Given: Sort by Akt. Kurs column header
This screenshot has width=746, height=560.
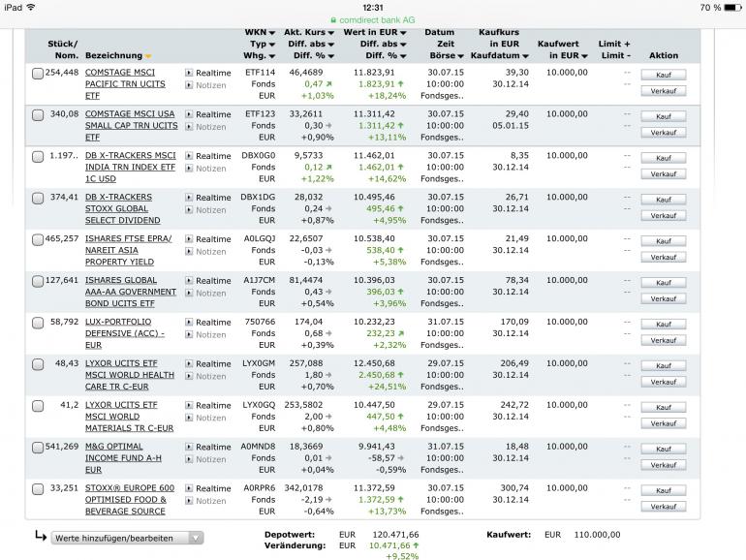Looking at the screenshot, I should click(x=309, y=32).
